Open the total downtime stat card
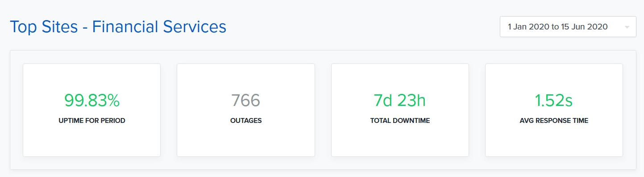 point(400,110)
